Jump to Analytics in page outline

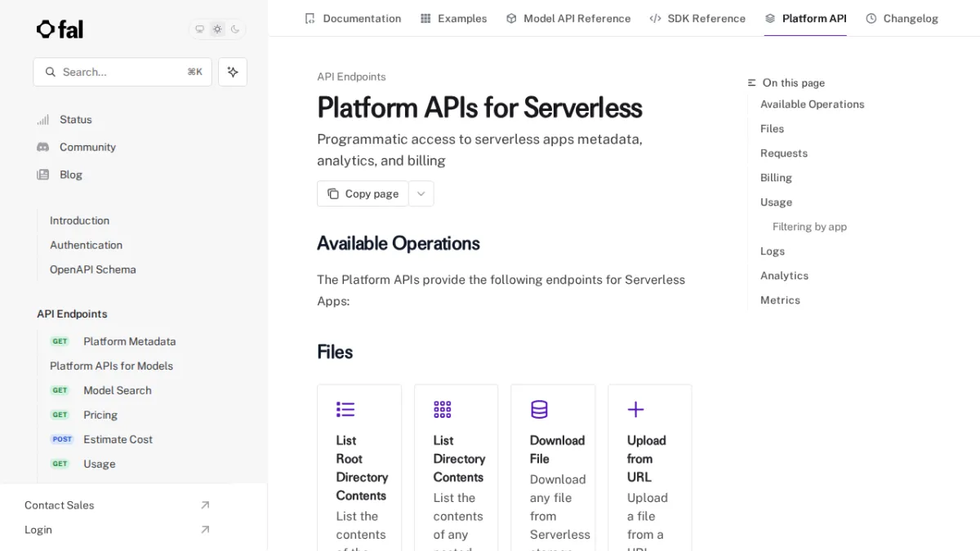click(x=784, y=276)
